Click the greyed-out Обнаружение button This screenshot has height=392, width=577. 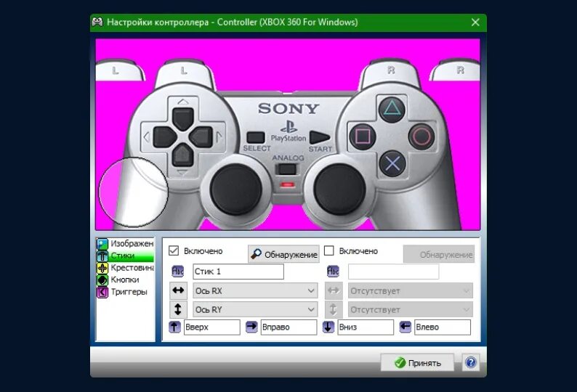(439, 254)
